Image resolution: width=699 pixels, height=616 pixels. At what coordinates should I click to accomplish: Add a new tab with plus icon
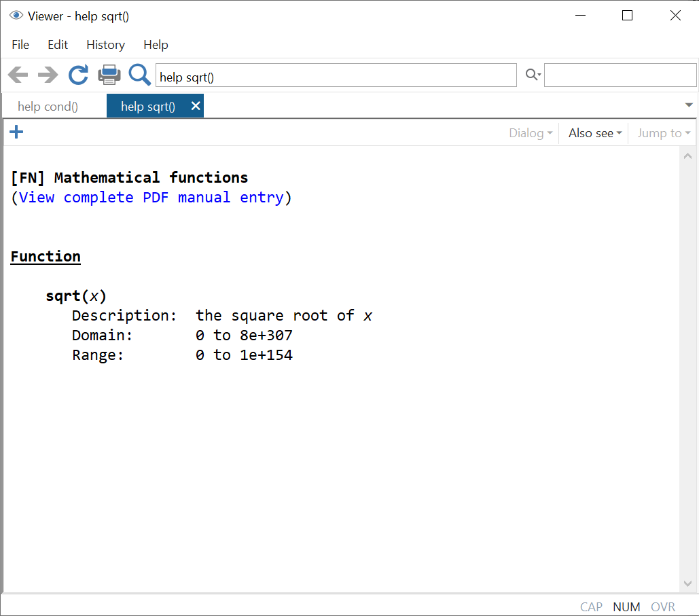pos(17,132)
